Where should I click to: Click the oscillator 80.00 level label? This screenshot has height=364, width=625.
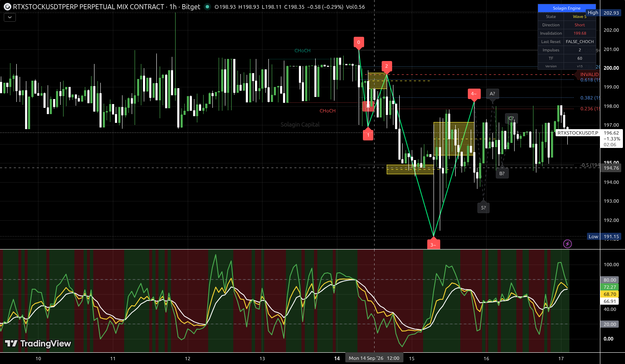[x=610, y=280]
